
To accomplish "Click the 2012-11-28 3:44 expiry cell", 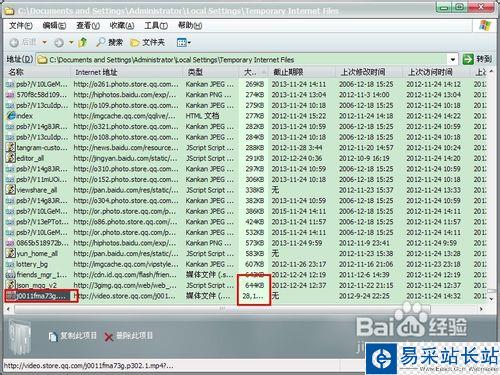I will [x=297, y=147].
